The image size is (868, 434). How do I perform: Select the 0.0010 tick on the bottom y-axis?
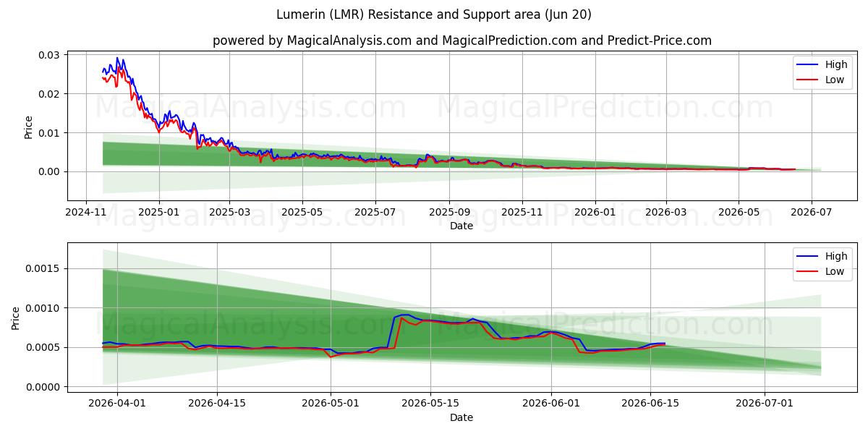[x=43, y=308]
